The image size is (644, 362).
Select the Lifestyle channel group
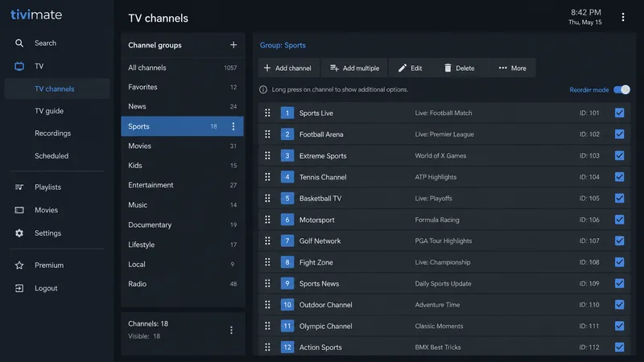point(183,245)
